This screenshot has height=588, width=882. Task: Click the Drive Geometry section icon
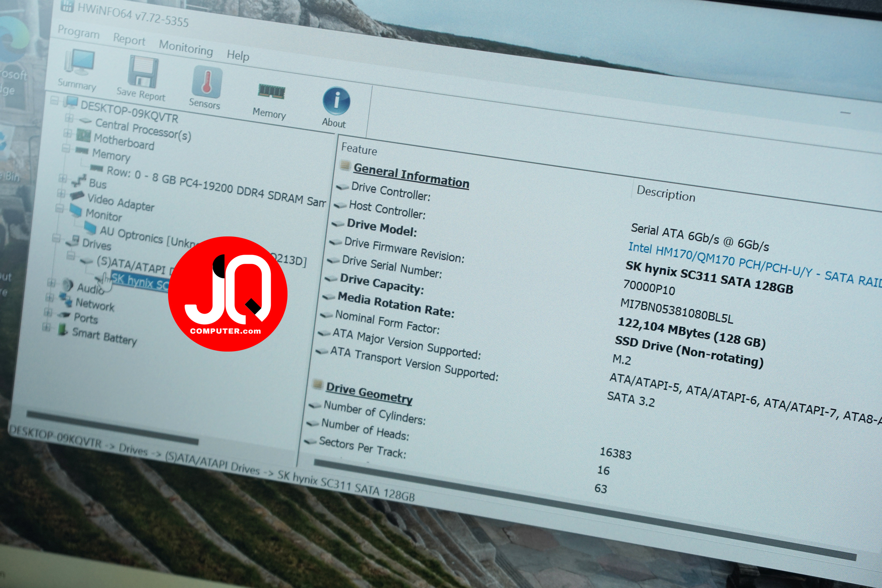[x=318, y=384]
